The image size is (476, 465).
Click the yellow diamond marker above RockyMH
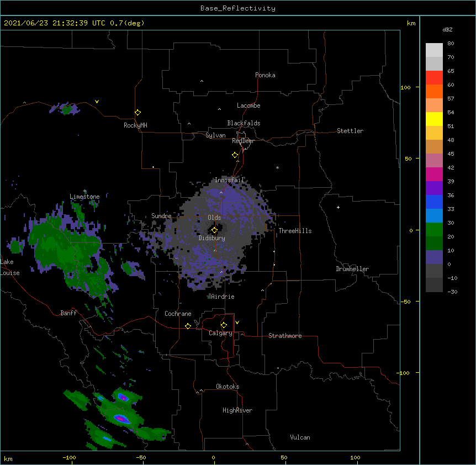pos(137,113)
